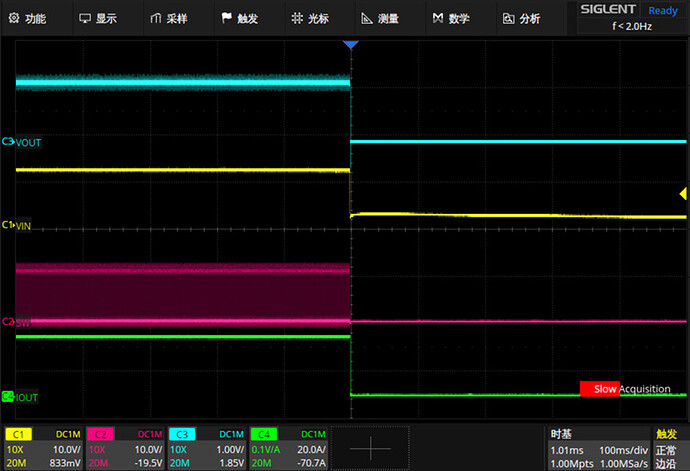The image size is (690, 471).
Task: Click the ruler triangle icon beside 测量
Action: 367,18
